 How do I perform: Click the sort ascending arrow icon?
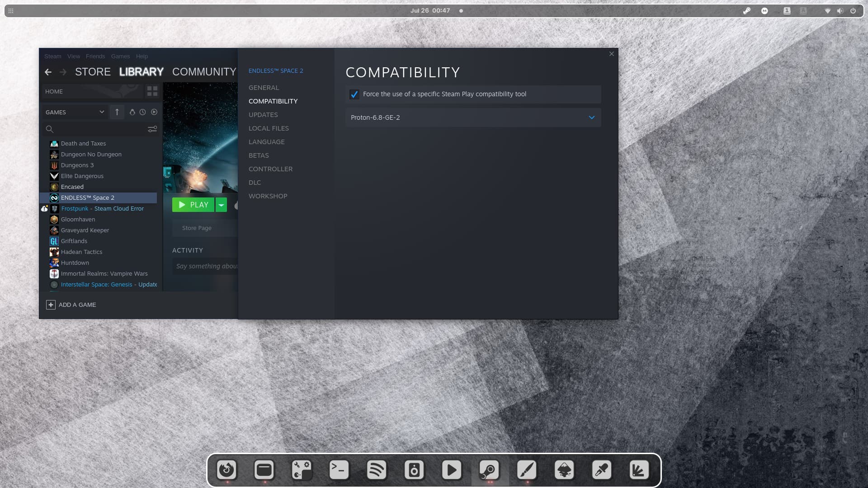point(117,112)
